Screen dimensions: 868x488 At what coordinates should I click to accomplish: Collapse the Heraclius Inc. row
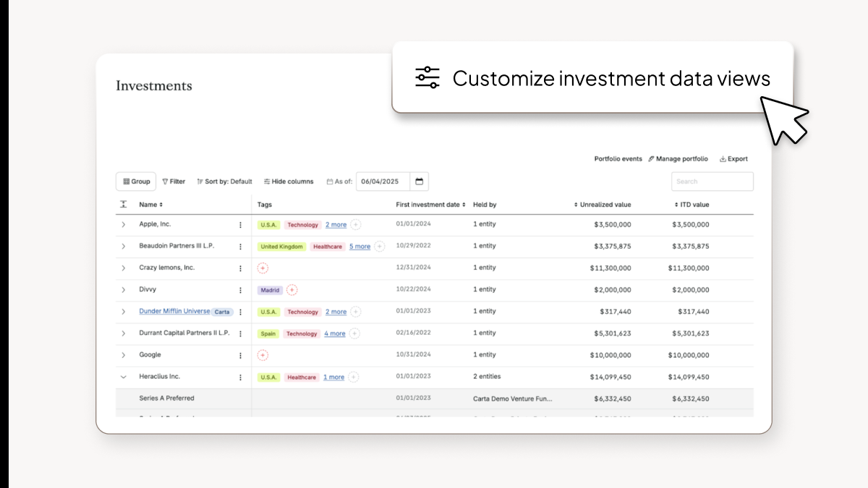[x=123, y=376]
